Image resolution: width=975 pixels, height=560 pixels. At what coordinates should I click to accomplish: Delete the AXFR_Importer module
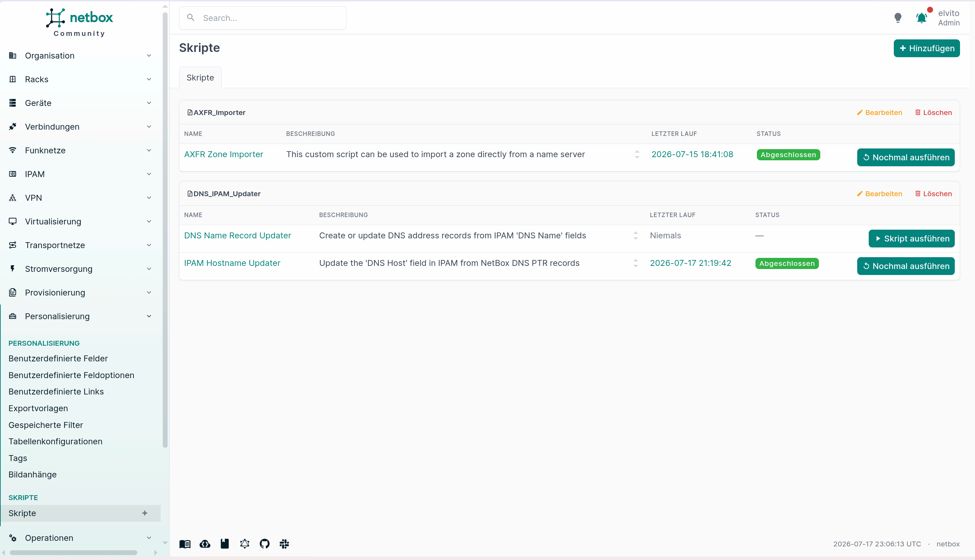pos(934,113)
